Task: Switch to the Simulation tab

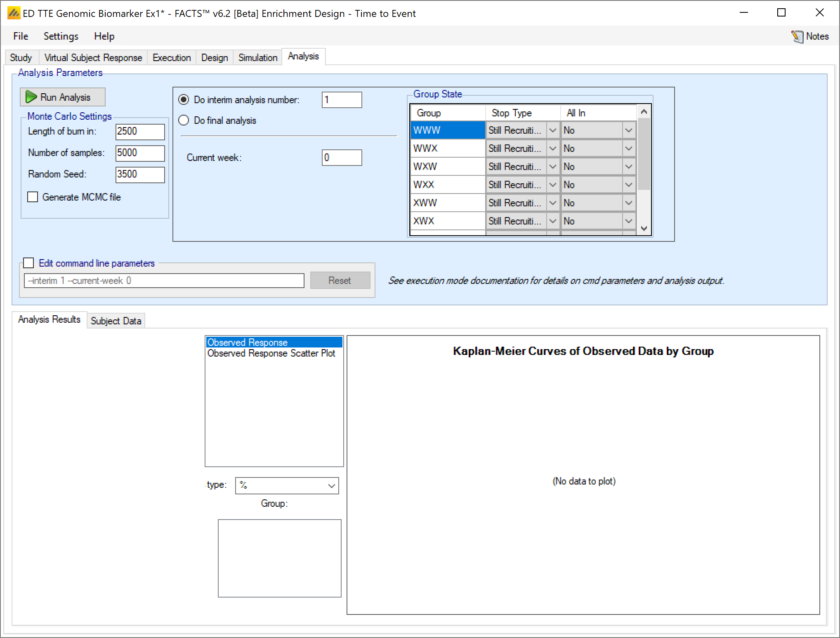Action: [x=257, y=57]
